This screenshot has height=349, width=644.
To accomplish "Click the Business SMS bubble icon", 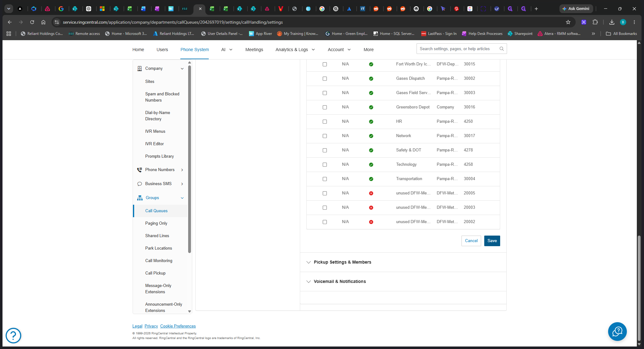I will [x=139, y=184].
